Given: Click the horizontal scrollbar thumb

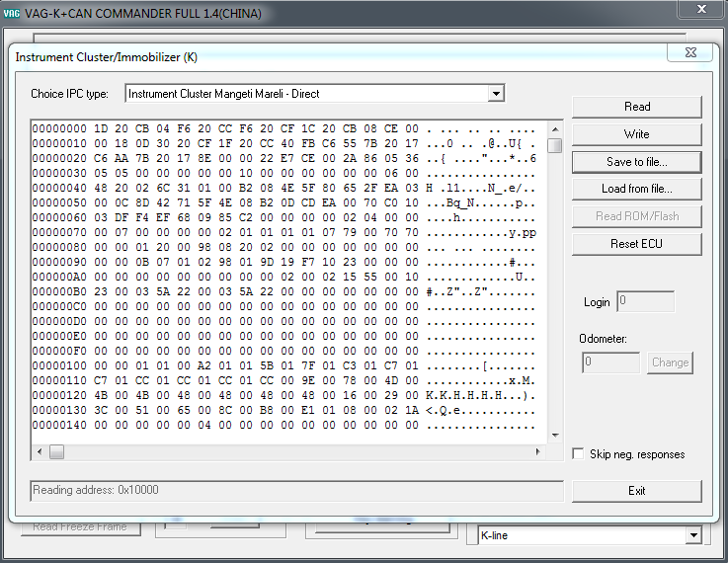Looking at the screenshot, I should (56, 451).
